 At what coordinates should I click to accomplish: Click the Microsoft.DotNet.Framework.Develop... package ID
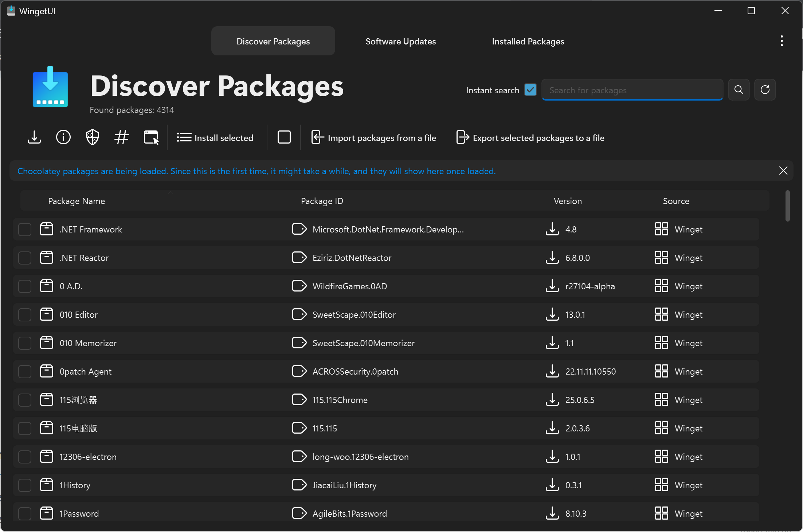tap(388, 229)
